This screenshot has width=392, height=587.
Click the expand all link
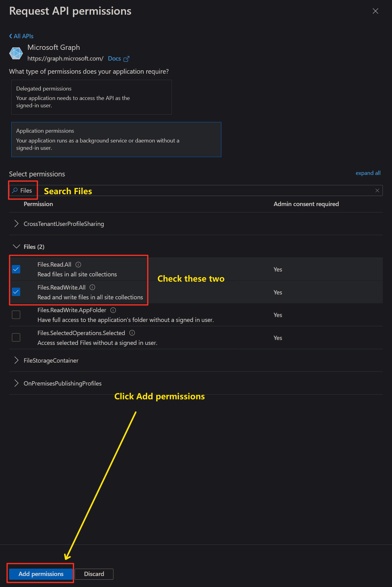pyautogui.click(x=368, y=173)
